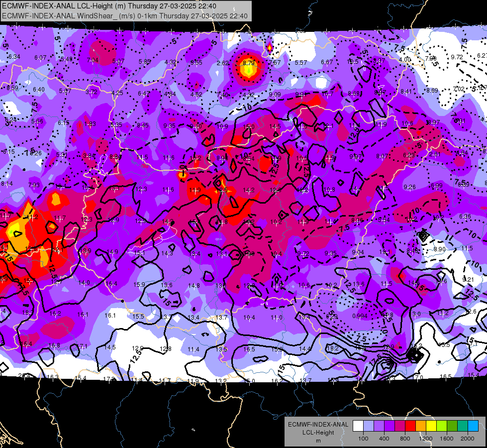
Task: Click the grid value "7.04"
Action: coord(93,60)
